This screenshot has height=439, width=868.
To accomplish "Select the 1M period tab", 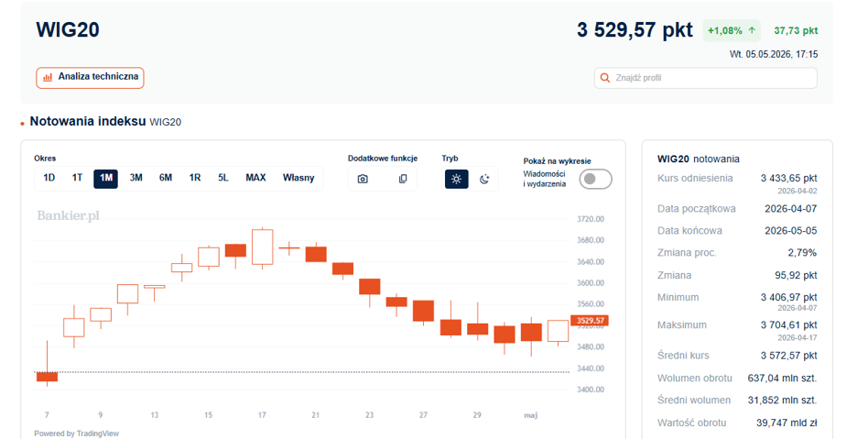I will pos(105,179).
